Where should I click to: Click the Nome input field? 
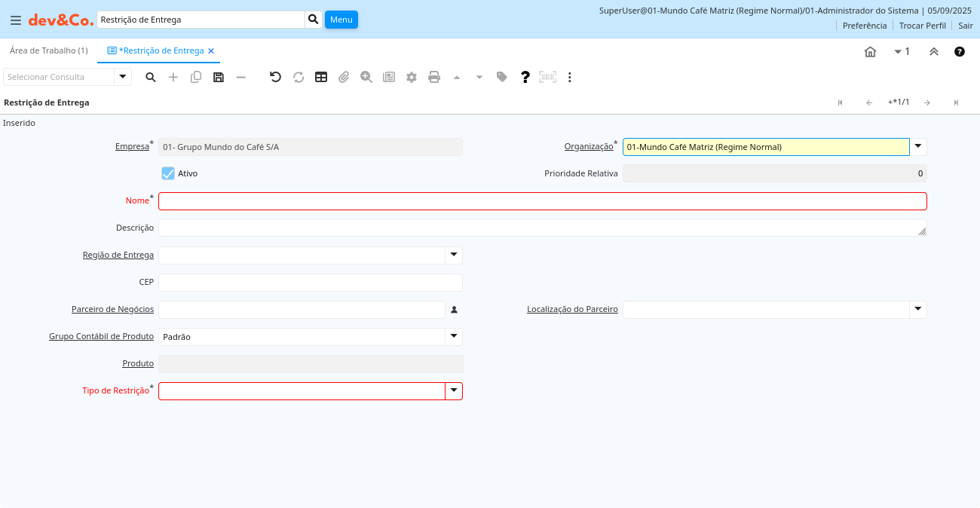[x=542, y=201]
